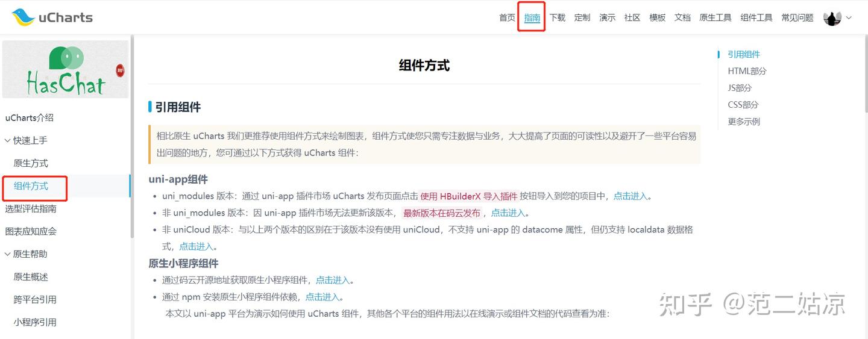
Task: Open 图表应知应会 in the sidebar
Action: coord(31,231)
